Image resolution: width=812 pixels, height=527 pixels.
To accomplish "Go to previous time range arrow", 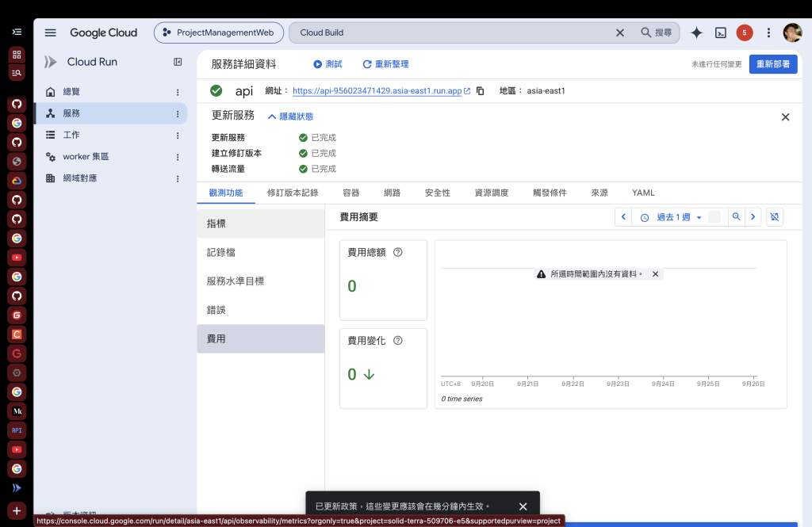I will 623,217.
